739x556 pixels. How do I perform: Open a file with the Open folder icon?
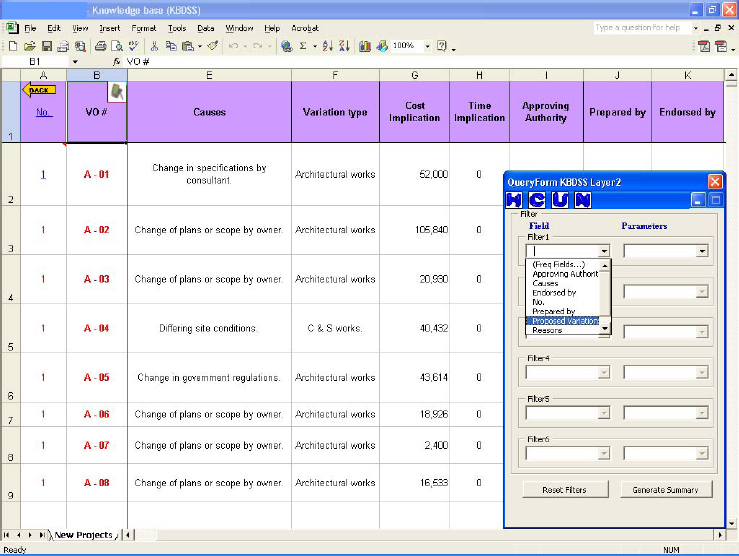click(x=29, y=46)
